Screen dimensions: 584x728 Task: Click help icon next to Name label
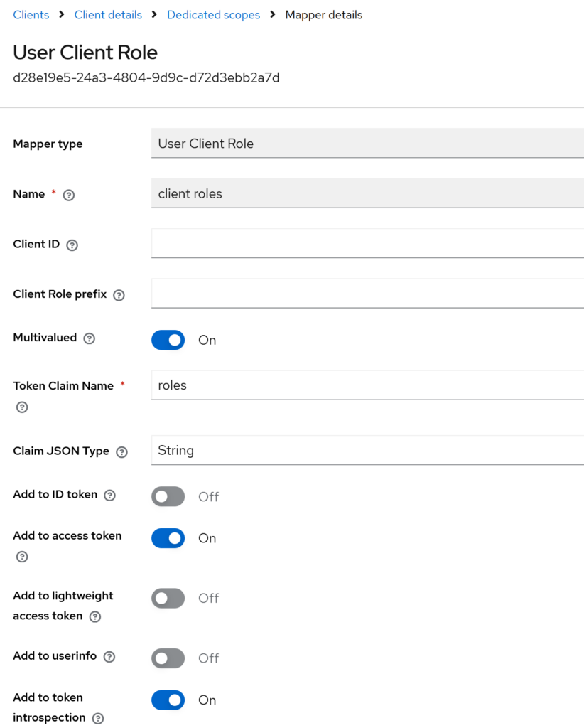pyautogui.click(x=69, y=195)
